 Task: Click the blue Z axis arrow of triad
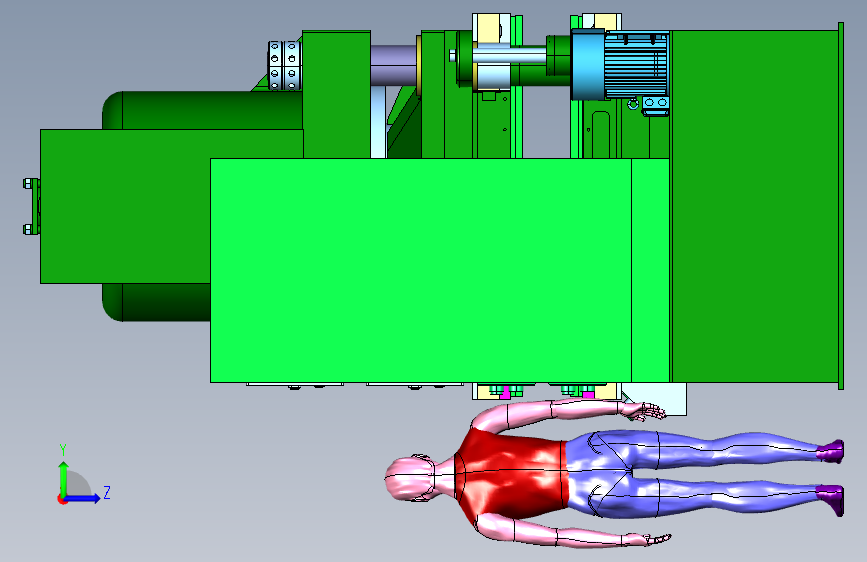point(83,498)
